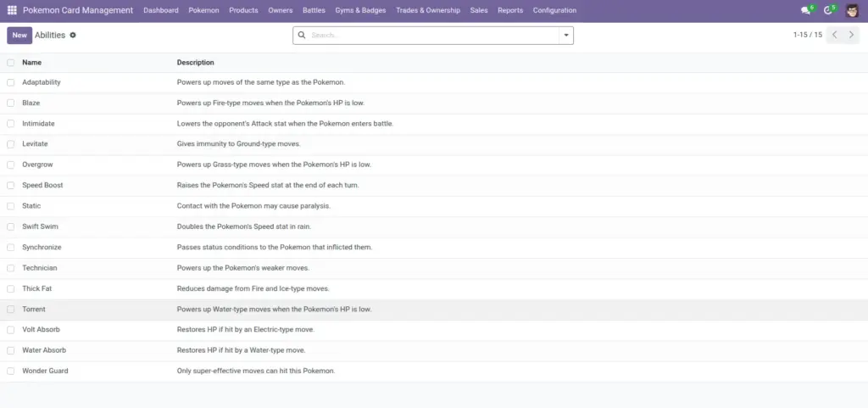
Task: Click 'Contact with the Pokemon may cause paralysis.'
Action: pos(253,206)
